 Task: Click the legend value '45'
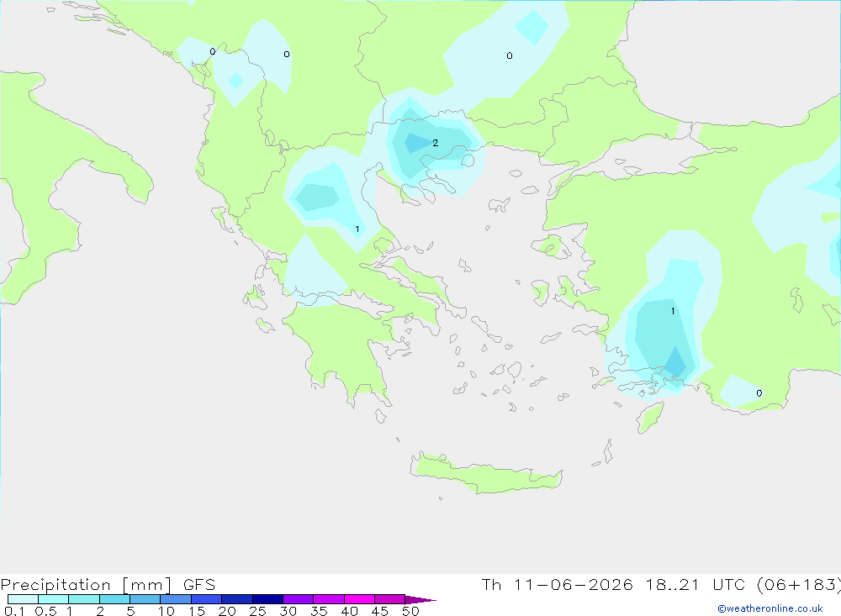click(x=380, y=611)
